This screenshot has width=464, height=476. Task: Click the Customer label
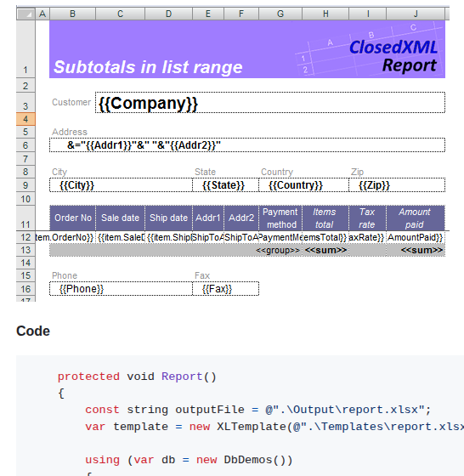71,102
